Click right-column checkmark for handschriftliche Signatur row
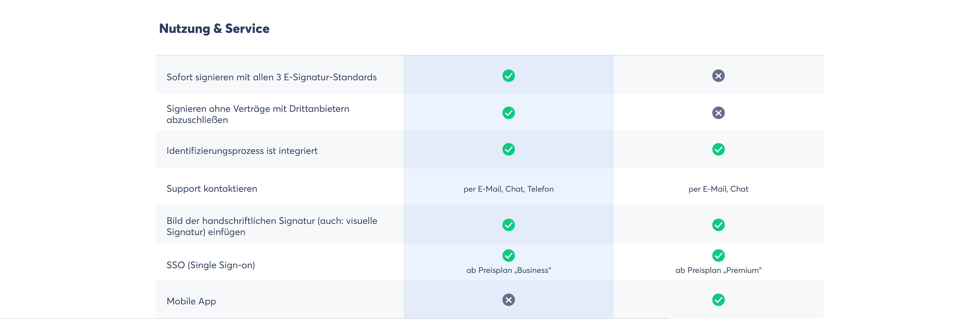The image size is (980, 319). pyautogui.click(x=718, y=225)
